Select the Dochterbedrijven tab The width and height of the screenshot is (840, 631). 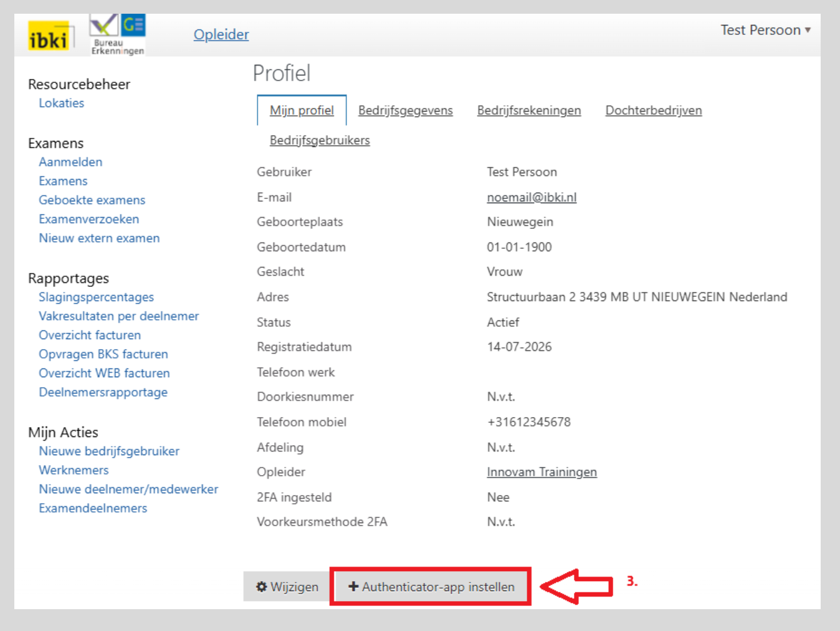coord(654,110)
